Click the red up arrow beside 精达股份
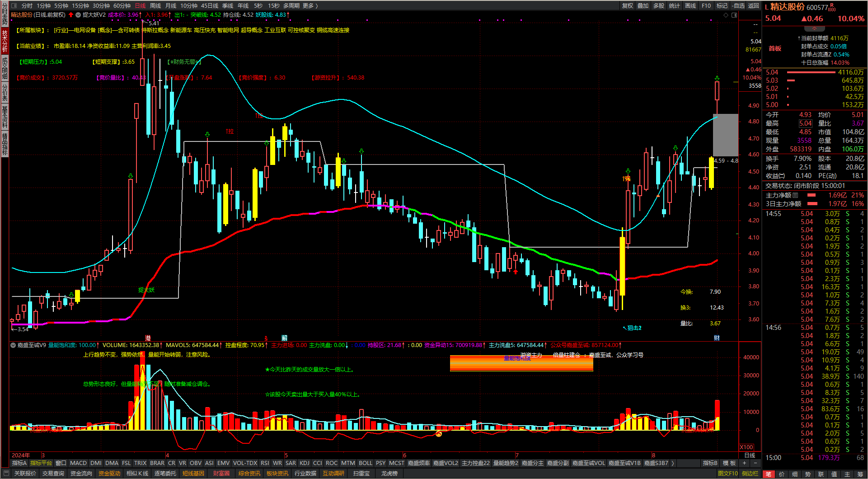868x479 pixels. pyautogui.click(x=71, y=15)
